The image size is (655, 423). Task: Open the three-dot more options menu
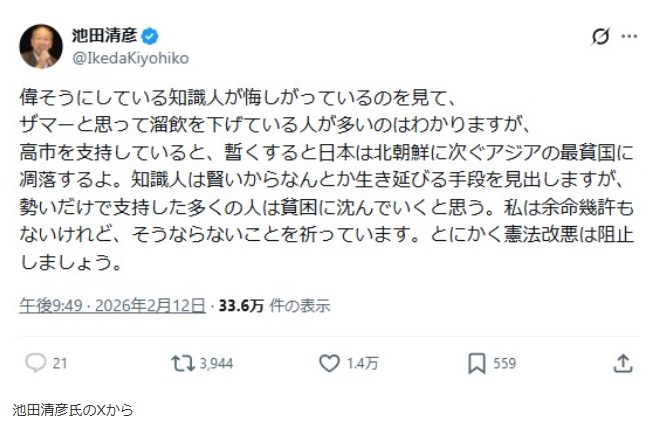[629, 37]
